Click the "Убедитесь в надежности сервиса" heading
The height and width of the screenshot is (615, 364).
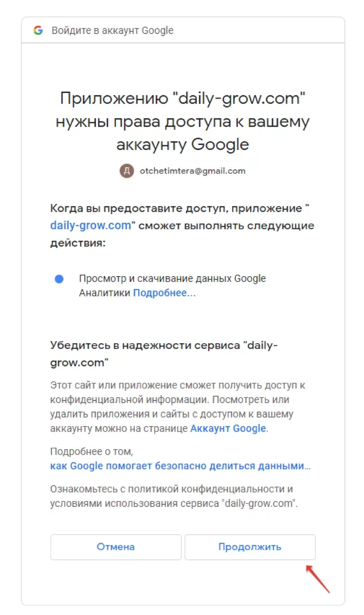click(164, 354)
